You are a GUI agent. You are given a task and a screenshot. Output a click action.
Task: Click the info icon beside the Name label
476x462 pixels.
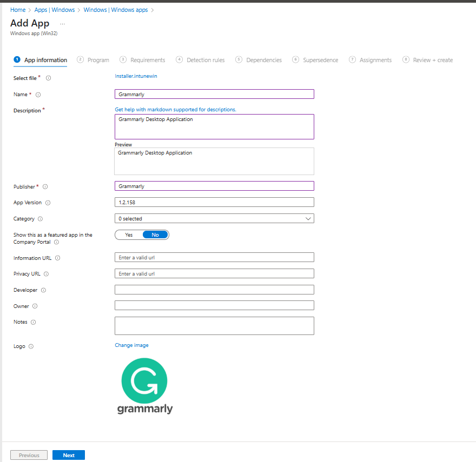point(38,95)
